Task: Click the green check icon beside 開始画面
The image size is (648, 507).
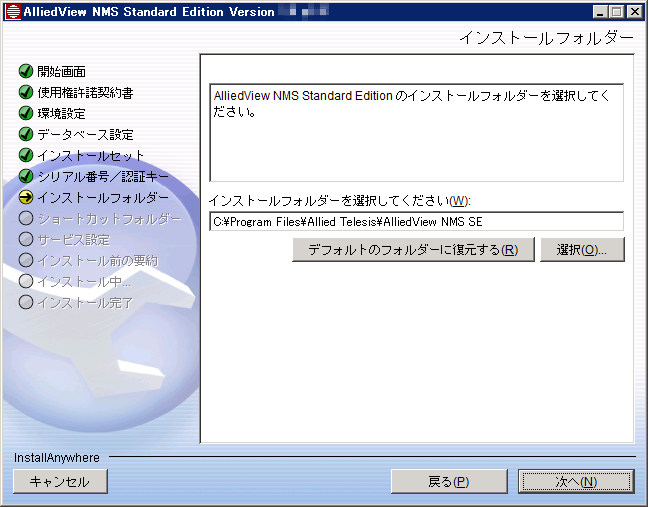Action: pos(26,71)
